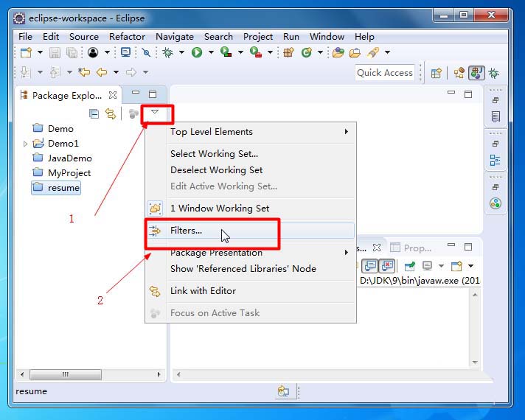Click Open Perspective icon
Screen dimensions: 525x420
pyautogui.click(x=437, y=73)
